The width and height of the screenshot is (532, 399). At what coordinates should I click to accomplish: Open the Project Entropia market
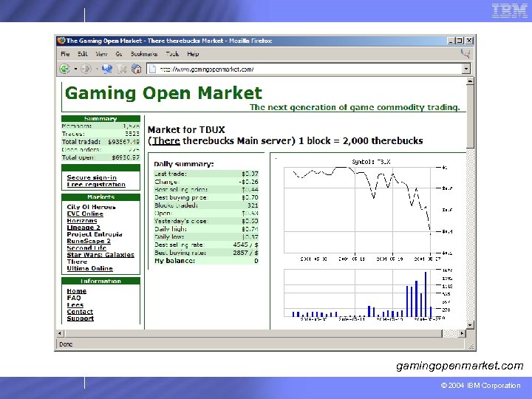95,234
